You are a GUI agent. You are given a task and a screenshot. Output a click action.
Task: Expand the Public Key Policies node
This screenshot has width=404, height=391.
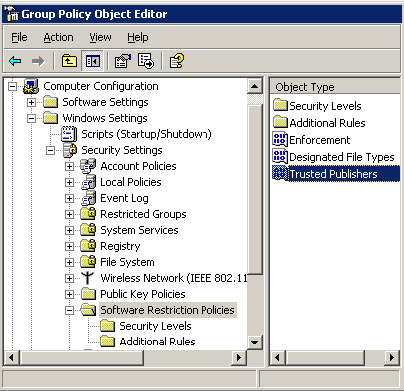[x=69, y=294]
